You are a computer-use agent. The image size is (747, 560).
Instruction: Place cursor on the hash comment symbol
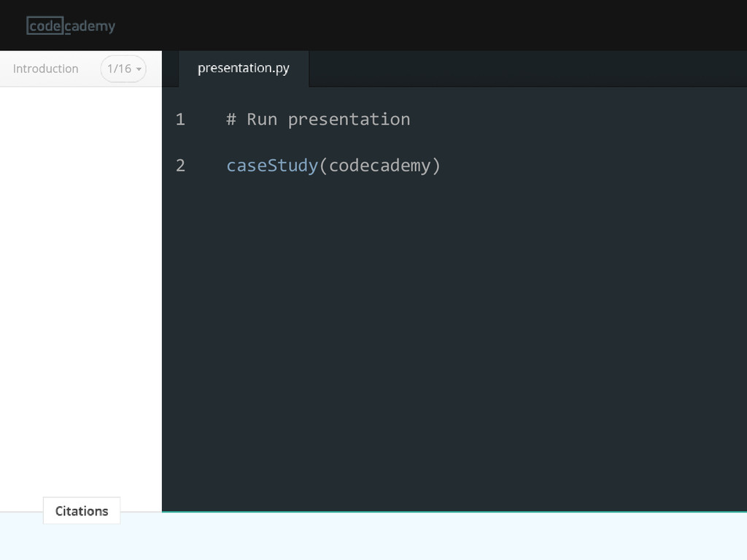click(231, 119)
